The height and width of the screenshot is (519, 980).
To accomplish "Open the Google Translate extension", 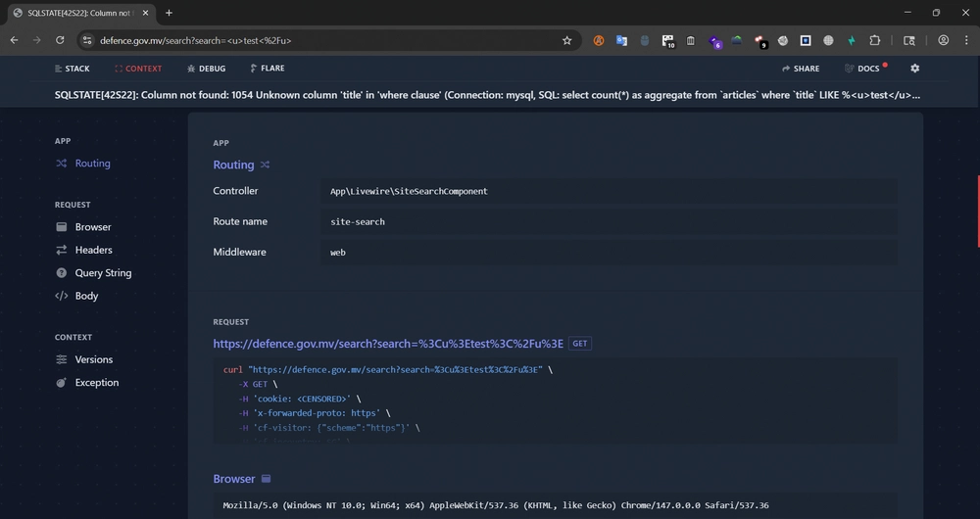I will tap(621, 40).
